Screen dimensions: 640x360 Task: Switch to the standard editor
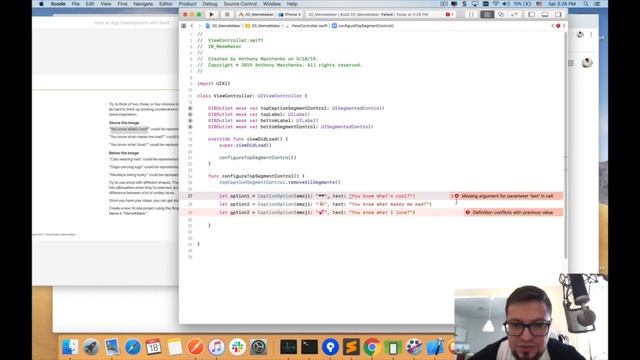pyautogui.click(x=487, y=14)
